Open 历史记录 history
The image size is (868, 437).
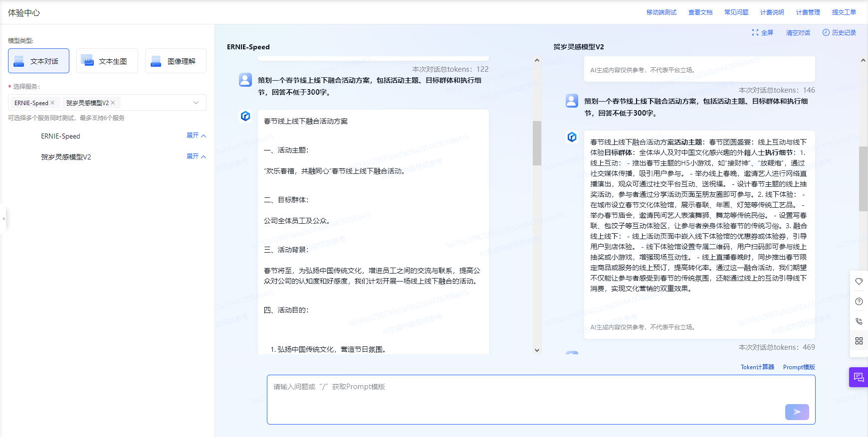coord(839,32)
